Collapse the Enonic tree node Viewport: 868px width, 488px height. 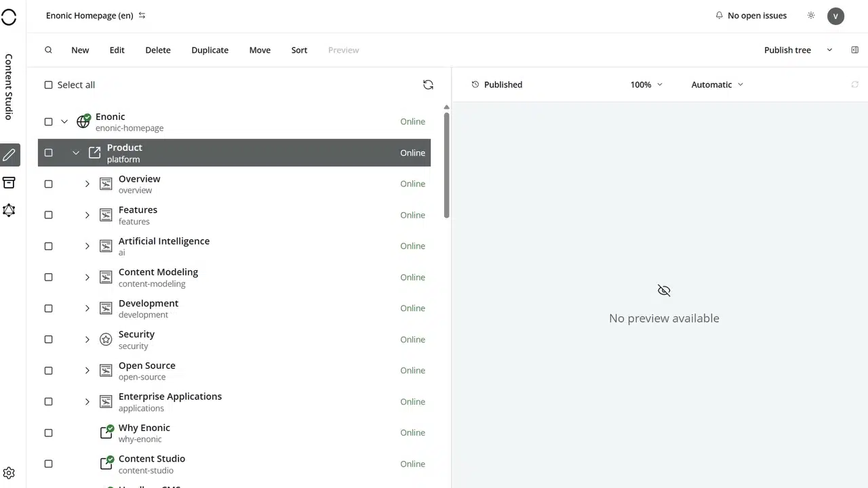pyautogui.click(x=64, y=122)
